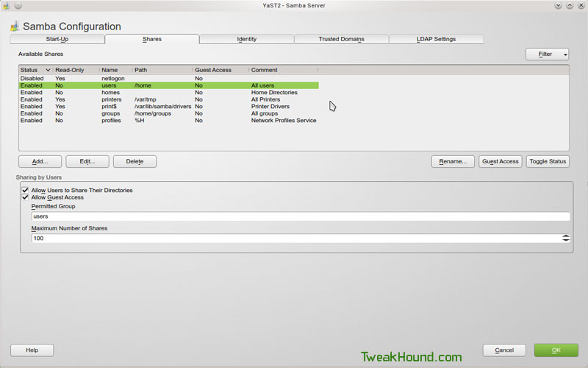Click the Edit... button
The image size is (588, 368).
click(87, 161)
